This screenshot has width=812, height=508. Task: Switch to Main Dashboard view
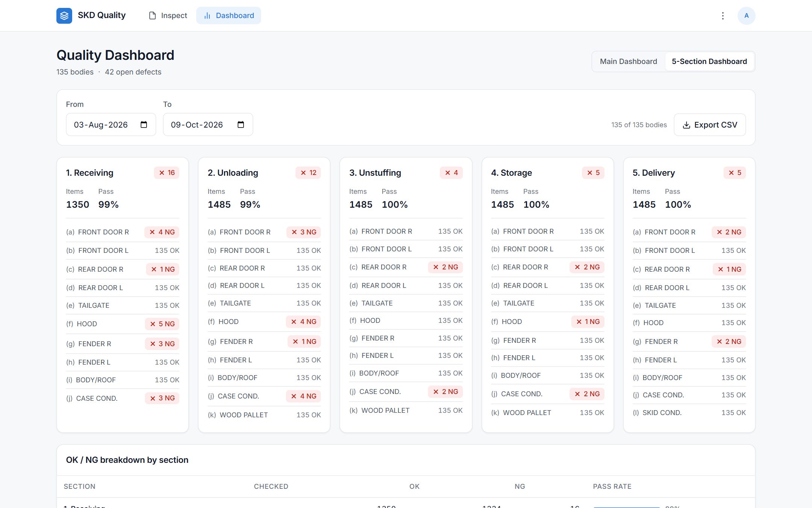pos(628,61)
